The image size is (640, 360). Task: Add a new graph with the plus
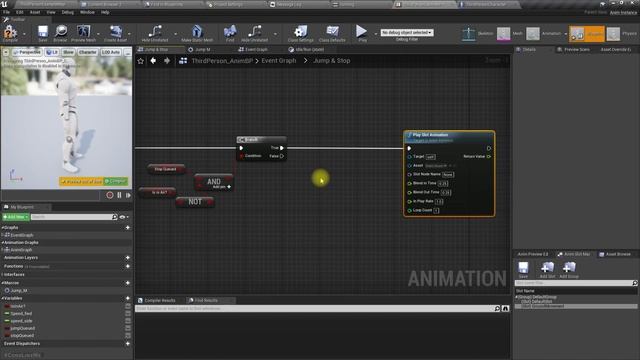click(127, 227)
